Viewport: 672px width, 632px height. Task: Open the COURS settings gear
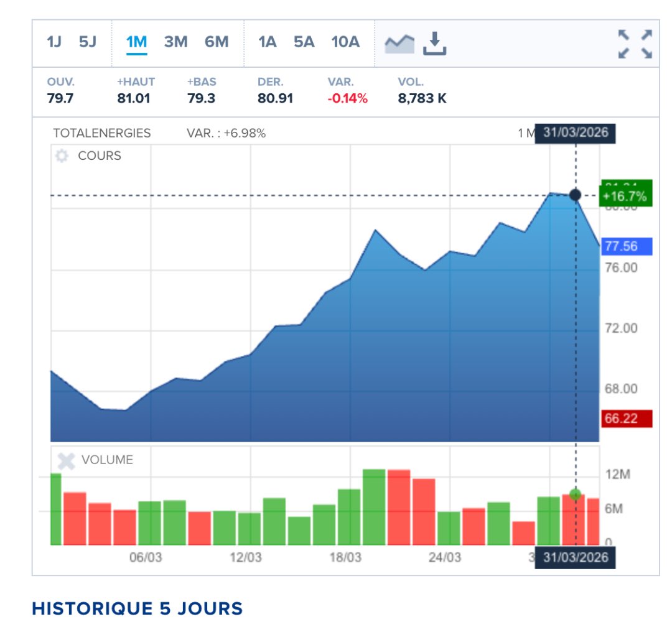coord(62,156)
